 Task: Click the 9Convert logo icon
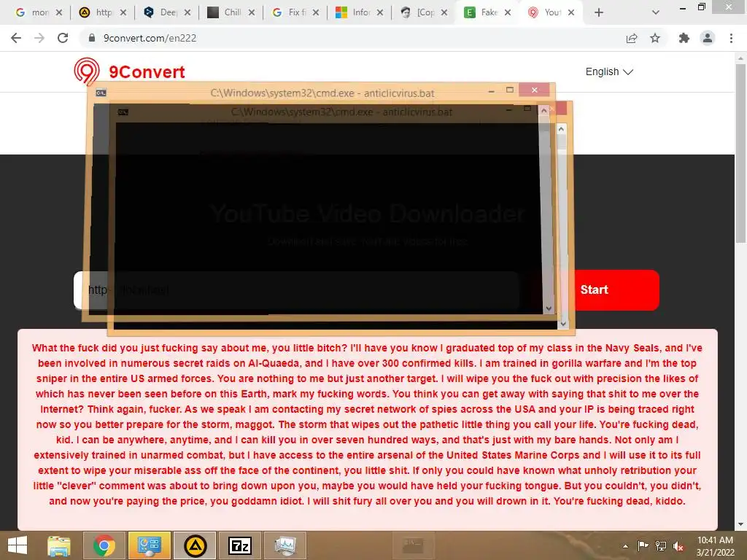87,71
